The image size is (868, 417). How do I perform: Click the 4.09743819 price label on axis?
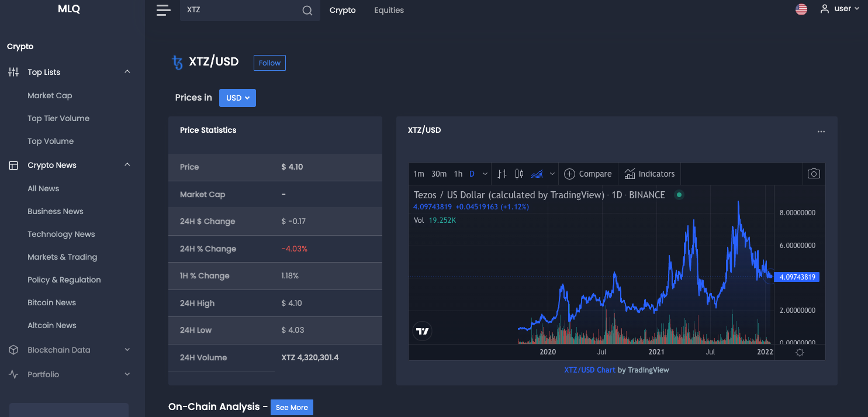click(797, 277)
